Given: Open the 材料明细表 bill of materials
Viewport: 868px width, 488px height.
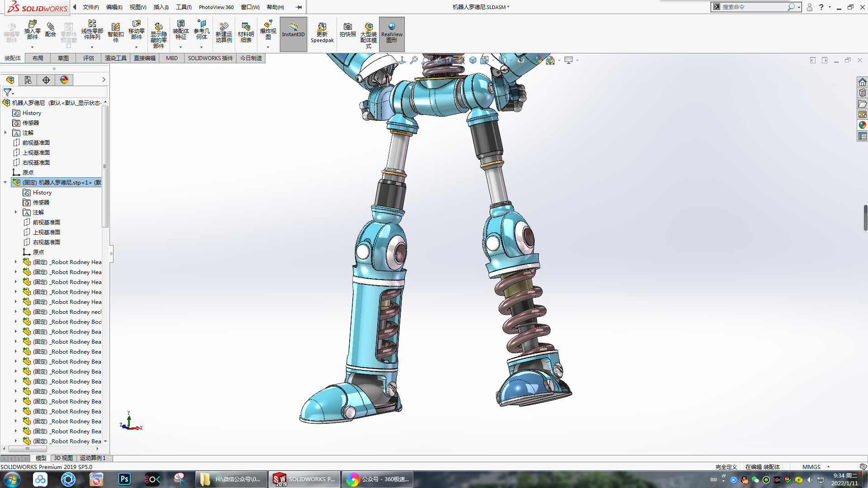Looking at the screenshot, I should coord(246,33).
